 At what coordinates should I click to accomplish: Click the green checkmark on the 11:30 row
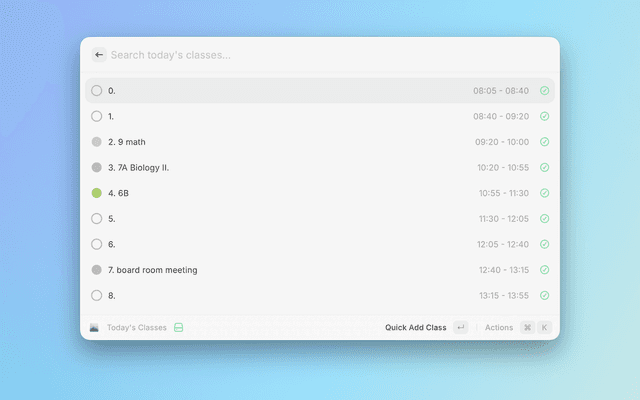point(544,218)
